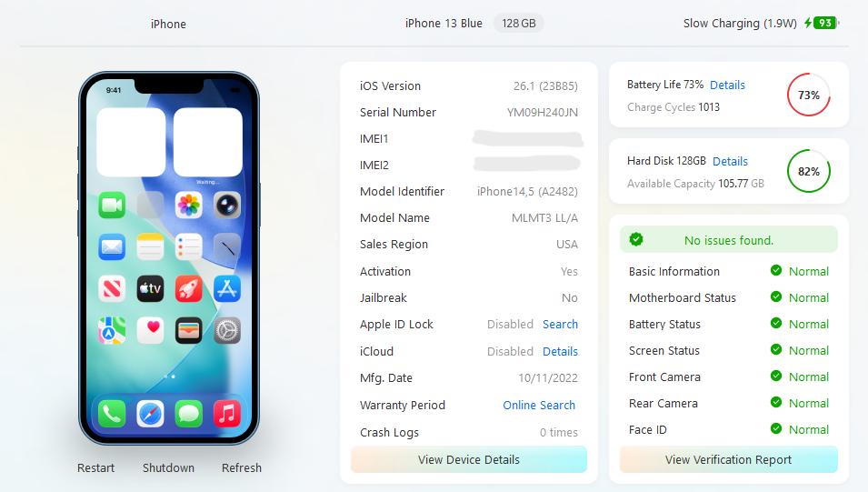Click View Device Details button

click(469, 459)
